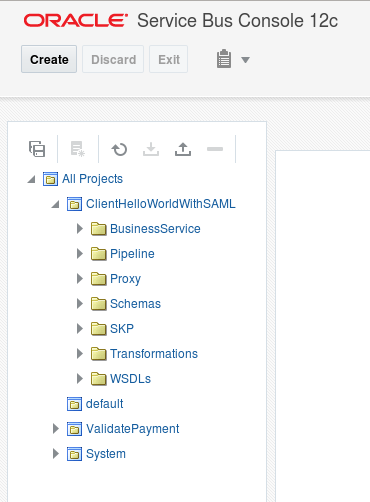Click the All Projects folder icon
The image size is (370, 502).
click(x=50, y=179)
